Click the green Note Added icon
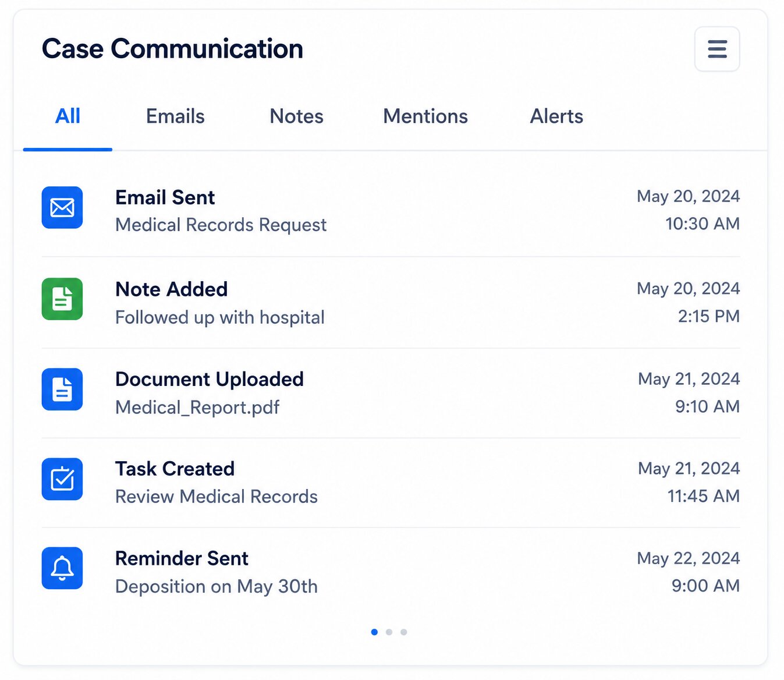 tap(62, 299)
